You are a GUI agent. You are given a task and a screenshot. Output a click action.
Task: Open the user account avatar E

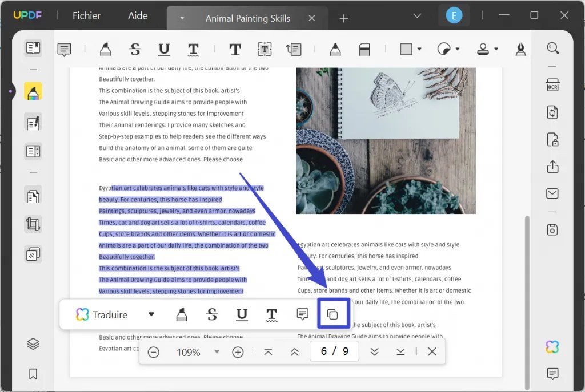(x=454, y=15)
